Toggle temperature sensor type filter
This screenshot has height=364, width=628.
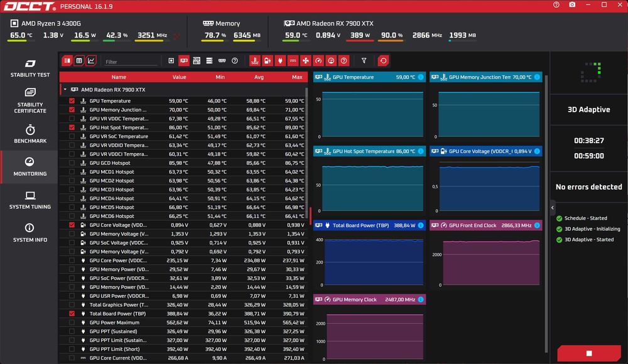coord(255,61)
